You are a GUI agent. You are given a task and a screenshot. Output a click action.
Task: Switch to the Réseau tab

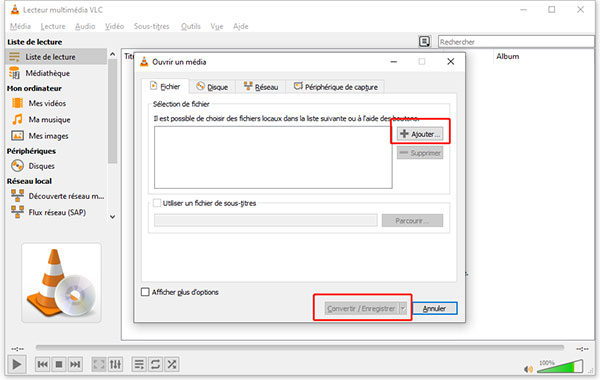click(261, 87)
